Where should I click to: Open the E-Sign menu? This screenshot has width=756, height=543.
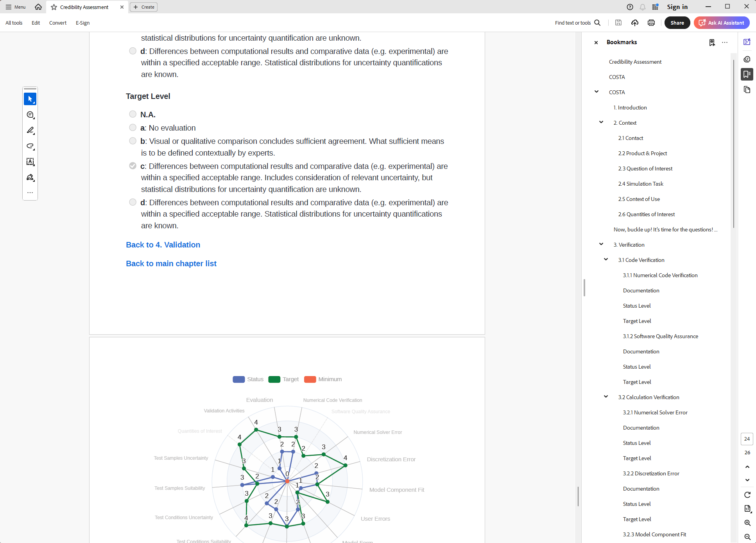click(82, 23)
